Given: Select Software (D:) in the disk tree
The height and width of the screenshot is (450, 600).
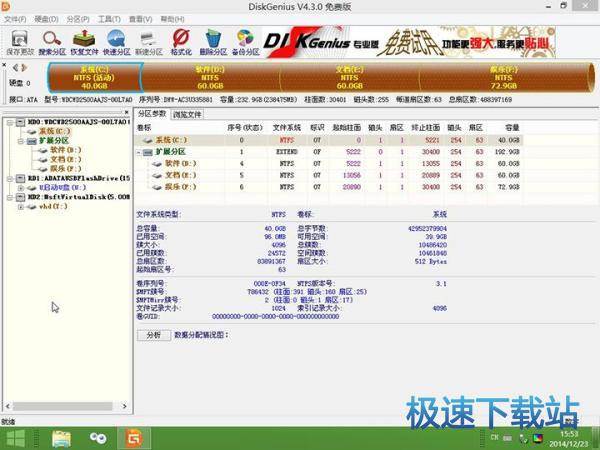Looking at the screenshot, I should pos(66,150).
